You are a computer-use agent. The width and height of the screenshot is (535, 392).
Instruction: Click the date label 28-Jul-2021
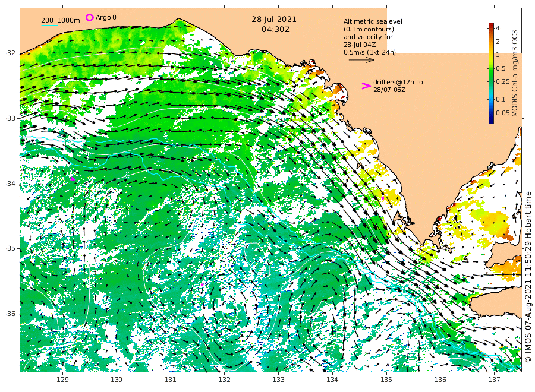(274, 20)
